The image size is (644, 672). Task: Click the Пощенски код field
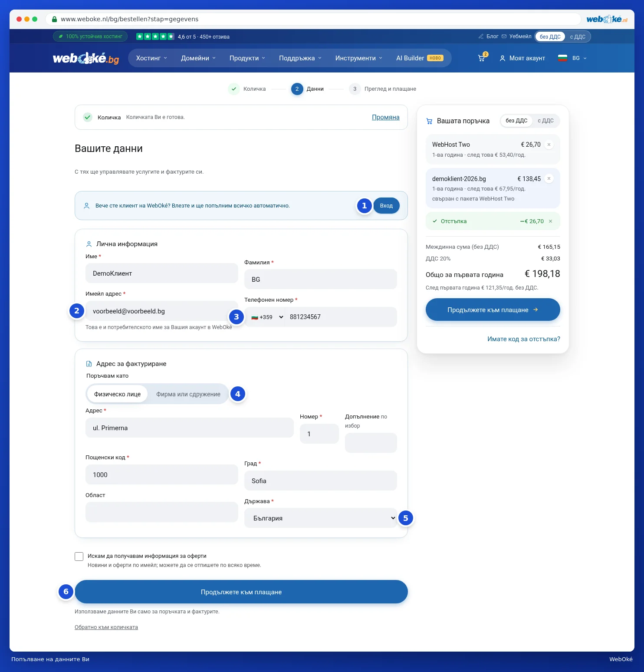162,474
